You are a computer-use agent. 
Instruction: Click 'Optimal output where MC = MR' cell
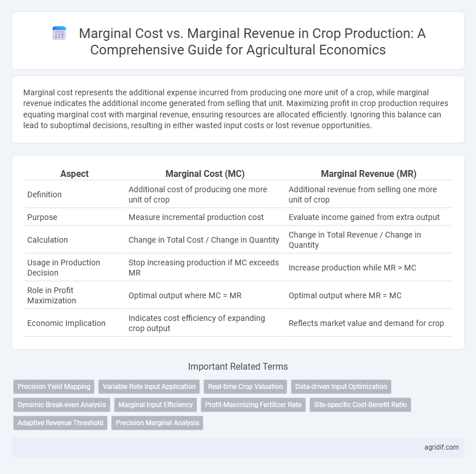(x=205, y=295)
